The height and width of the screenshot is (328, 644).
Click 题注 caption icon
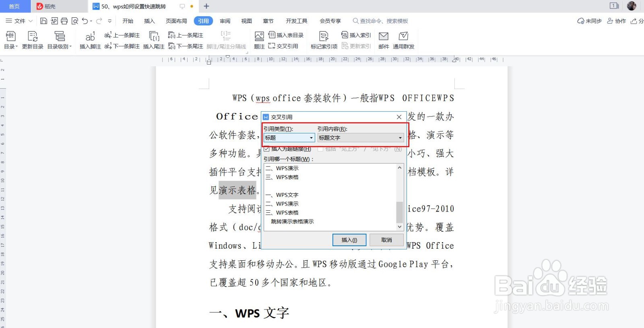(259, 40)
